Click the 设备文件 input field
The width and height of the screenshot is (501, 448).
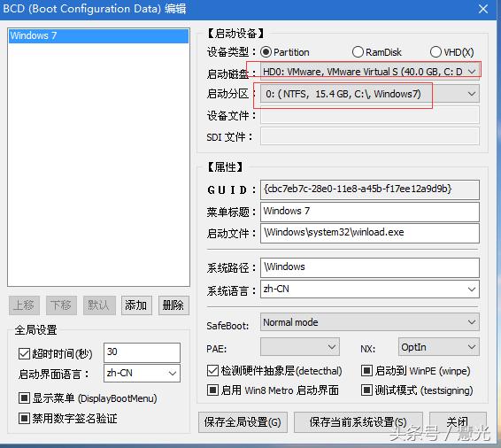click(x=370, y=115)
